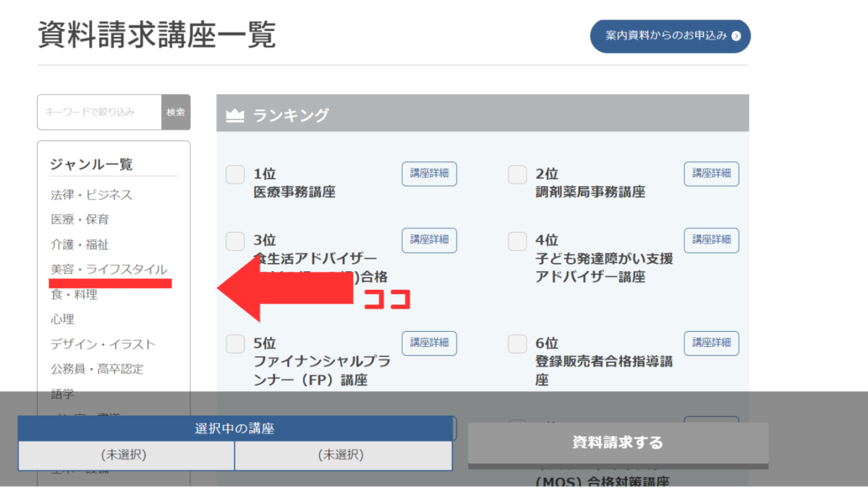Open 講座詳細 for 調剤薬局事務講座
868x488 pixels.
tap(712, 174)
